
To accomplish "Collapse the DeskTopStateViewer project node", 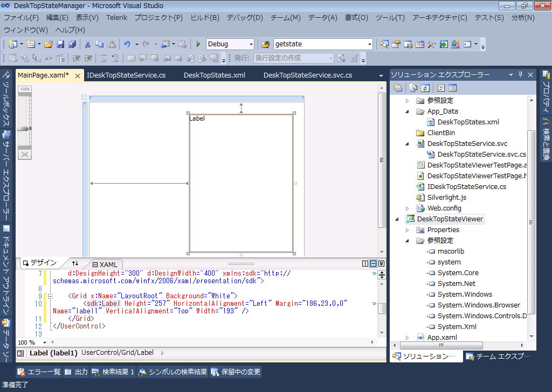I will tap(397, 219).
